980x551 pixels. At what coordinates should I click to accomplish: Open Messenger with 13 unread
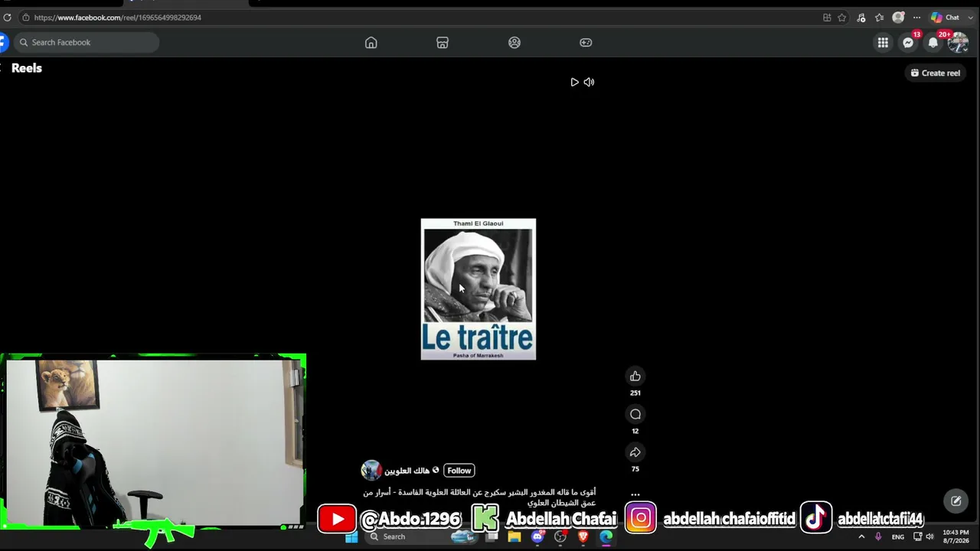coord(908,43)
